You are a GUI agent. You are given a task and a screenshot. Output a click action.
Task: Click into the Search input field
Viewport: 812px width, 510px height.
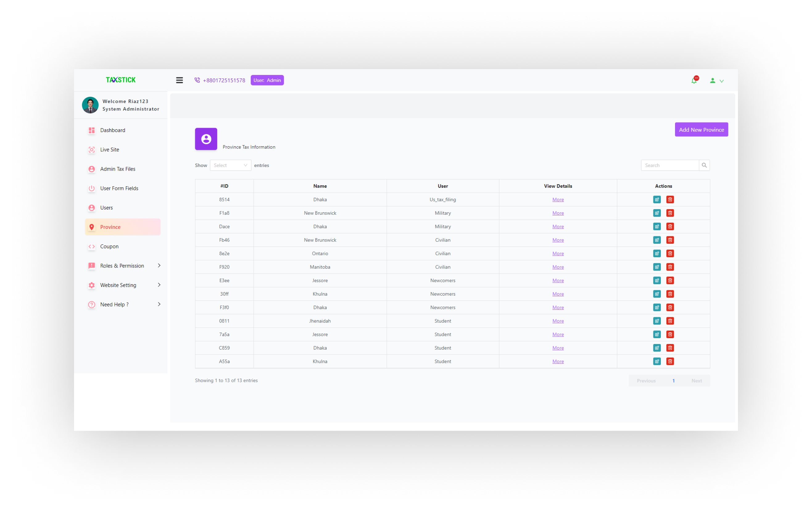[x=669, y=165]
